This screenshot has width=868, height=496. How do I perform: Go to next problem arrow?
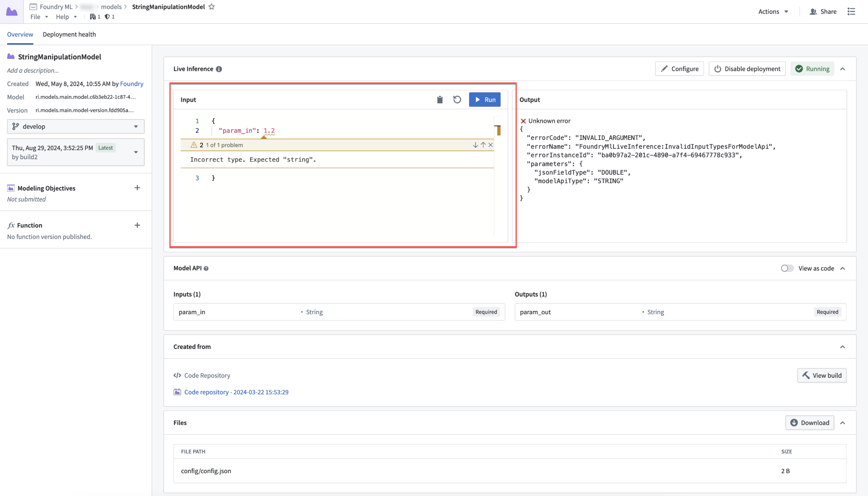[x=476, y=145]
